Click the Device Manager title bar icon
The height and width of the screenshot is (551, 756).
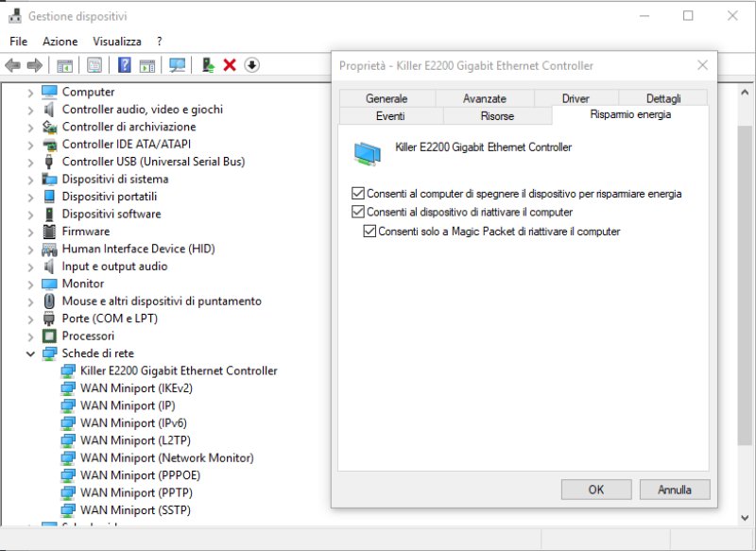click(x=15, y=16)
